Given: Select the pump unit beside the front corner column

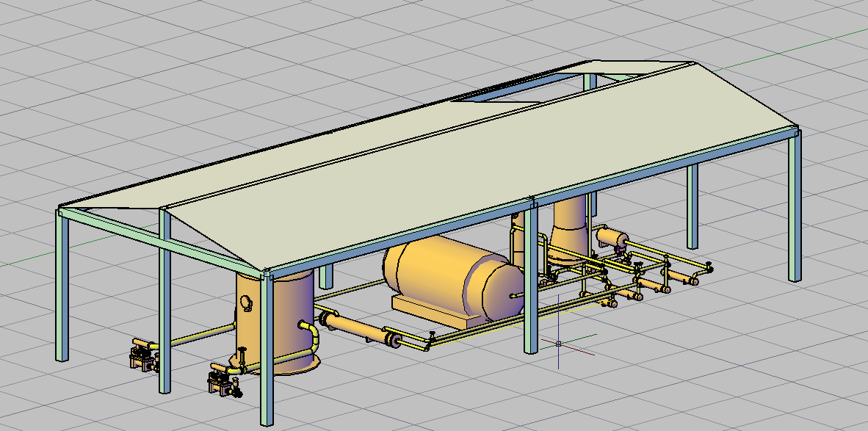Looking at the screenshot, I should click(x=224, y=382).
